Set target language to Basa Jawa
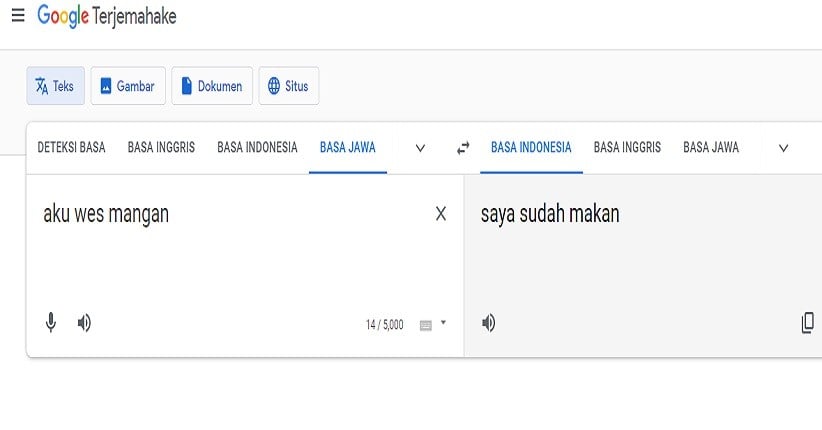Image resolution: width=822 pixels, height=430 pixels. coord(711,147)
